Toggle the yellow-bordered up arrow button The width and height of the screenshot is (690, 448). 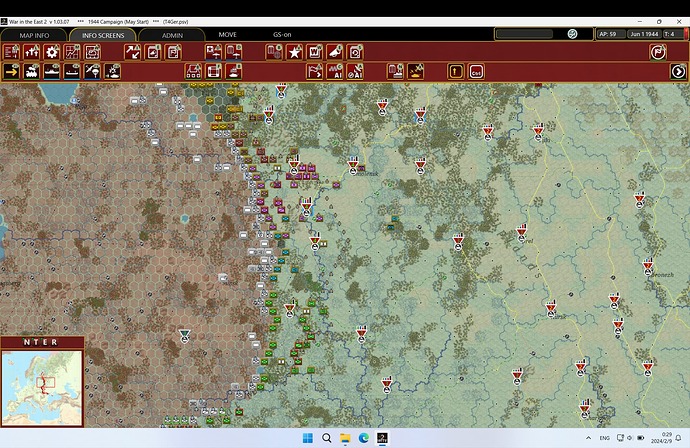pos(456,71)
